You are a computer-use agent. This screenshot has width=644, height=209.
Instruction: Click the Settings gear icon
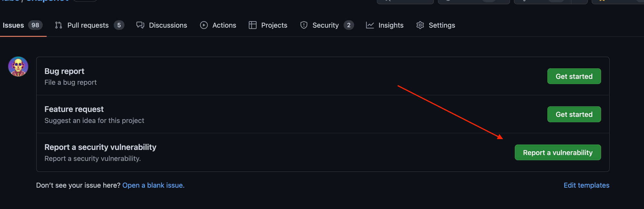(420, 25)
